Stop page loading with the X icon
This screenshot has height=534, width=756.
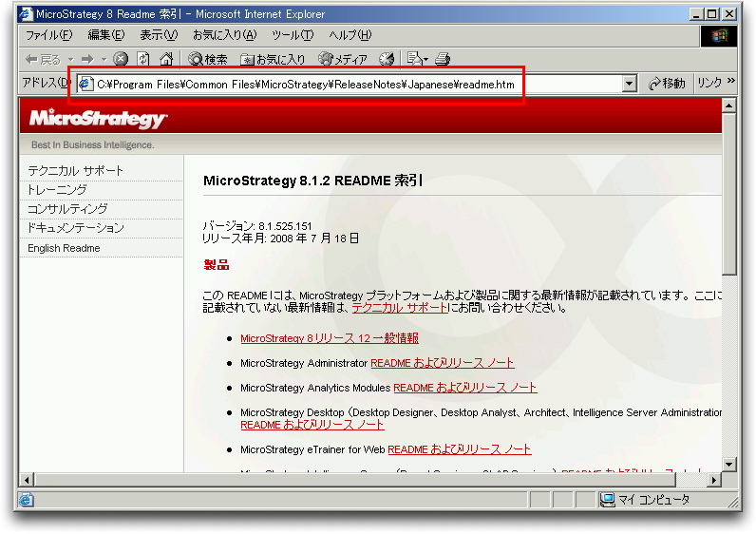click(121, 59)
